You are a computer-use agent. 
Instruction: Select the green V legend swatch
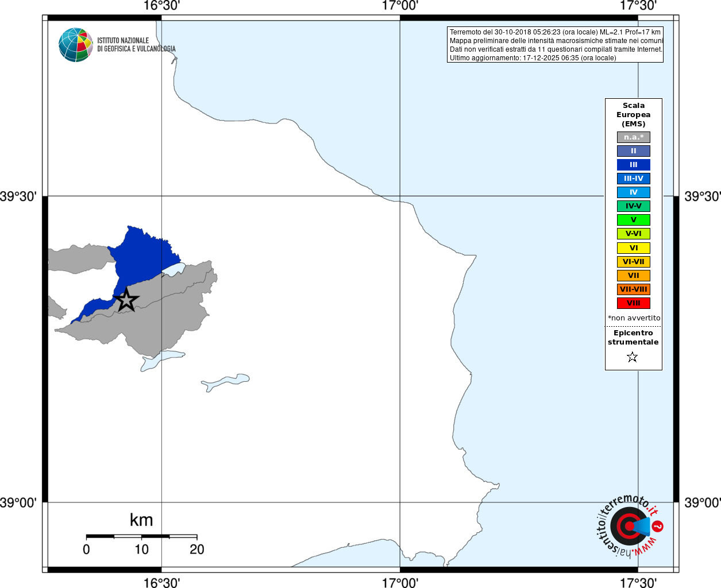coord(634,220)
